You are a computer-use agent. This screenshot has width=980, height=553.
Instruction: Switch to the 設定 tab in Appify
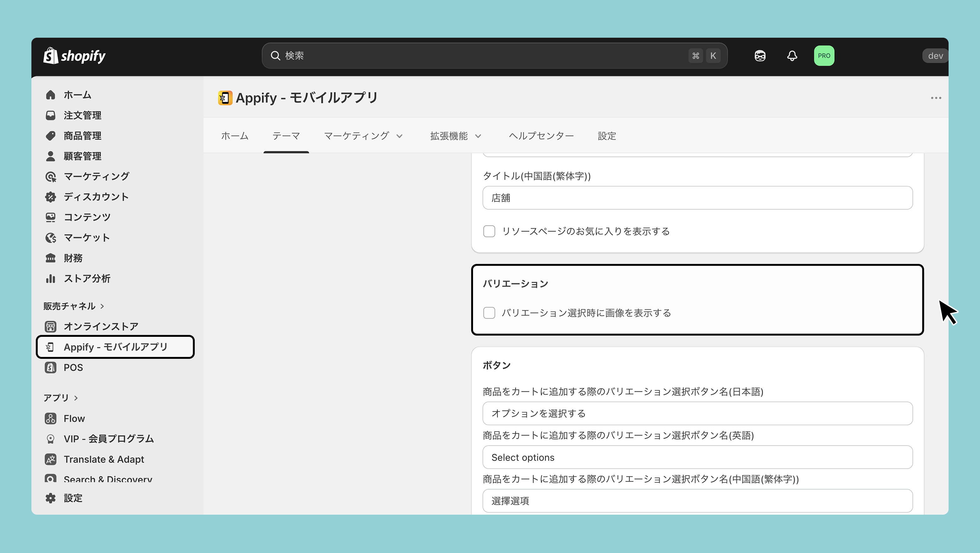click(x=607, y=136)
